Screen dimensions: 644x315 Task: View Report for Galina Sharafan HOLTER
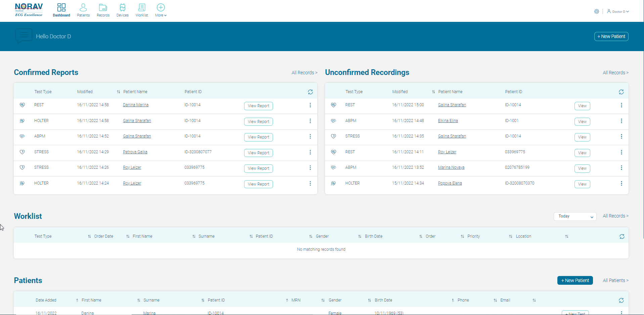(x=258, y=122)
